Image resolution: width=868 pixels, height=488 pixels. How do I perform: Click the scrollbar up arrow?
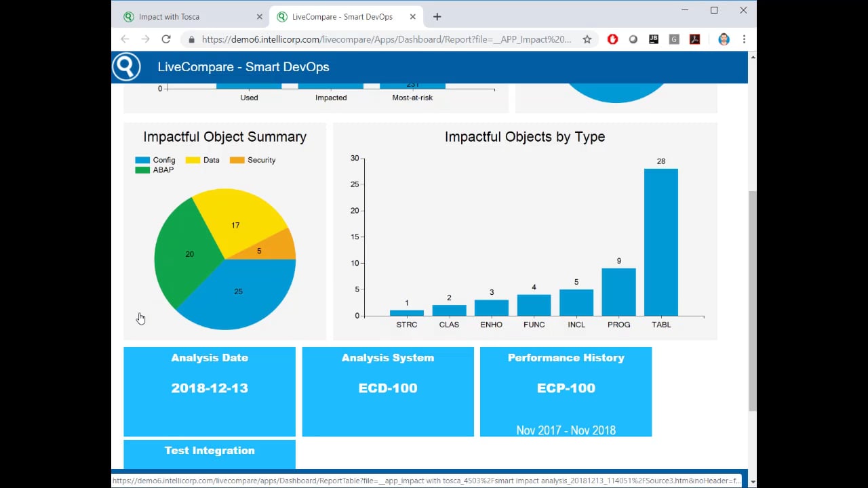[752, 57]
